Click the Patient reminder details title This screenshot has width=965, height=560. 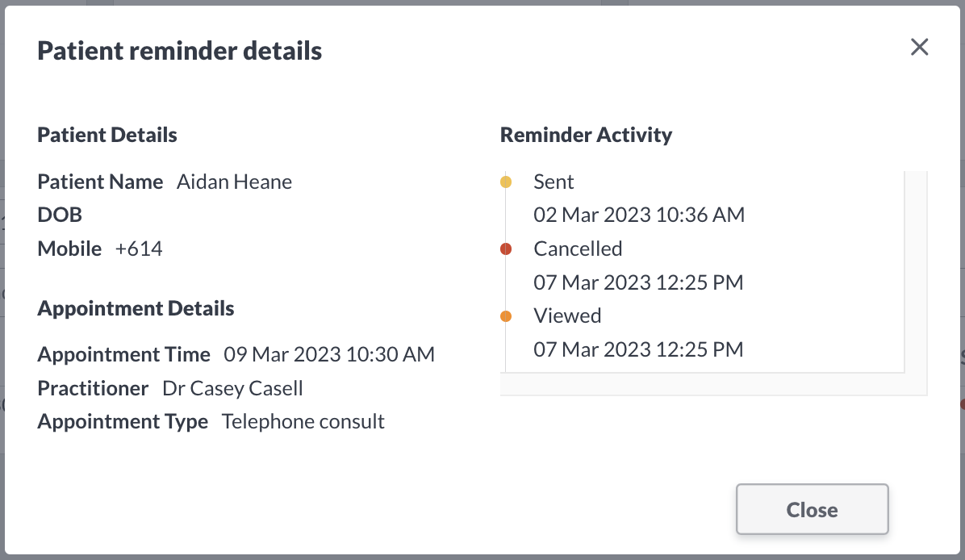[179, 50]
